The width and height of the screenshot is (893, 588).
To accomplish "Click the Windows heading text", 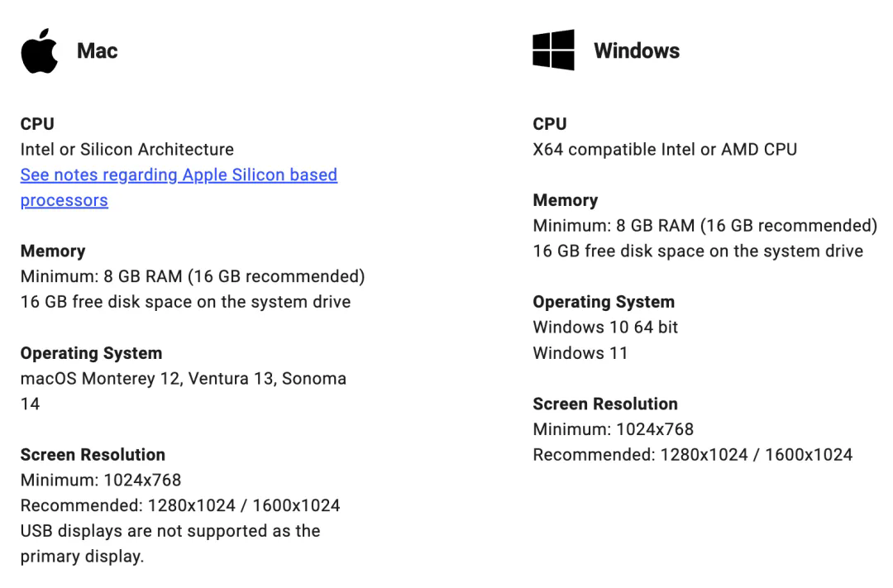I will pyautogui.click(x=637, y=50).
